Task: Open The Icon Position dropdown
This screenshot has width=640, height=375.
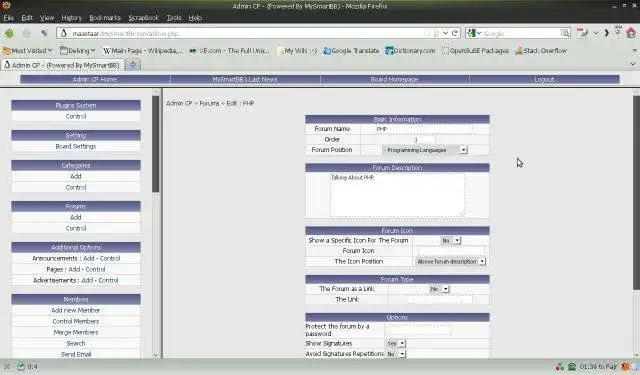Action: (x=450, y=261)
